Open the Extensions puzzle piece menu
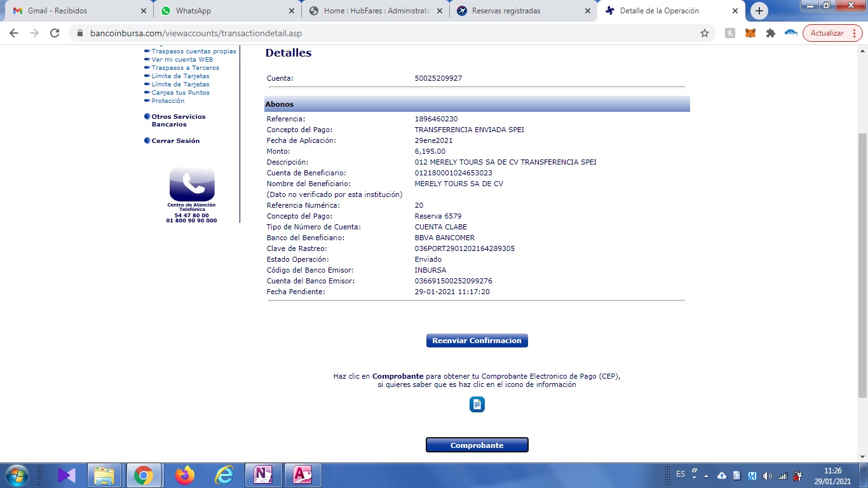Image resolution: width=868 pixels, height=488 pixels. point(771,33)
